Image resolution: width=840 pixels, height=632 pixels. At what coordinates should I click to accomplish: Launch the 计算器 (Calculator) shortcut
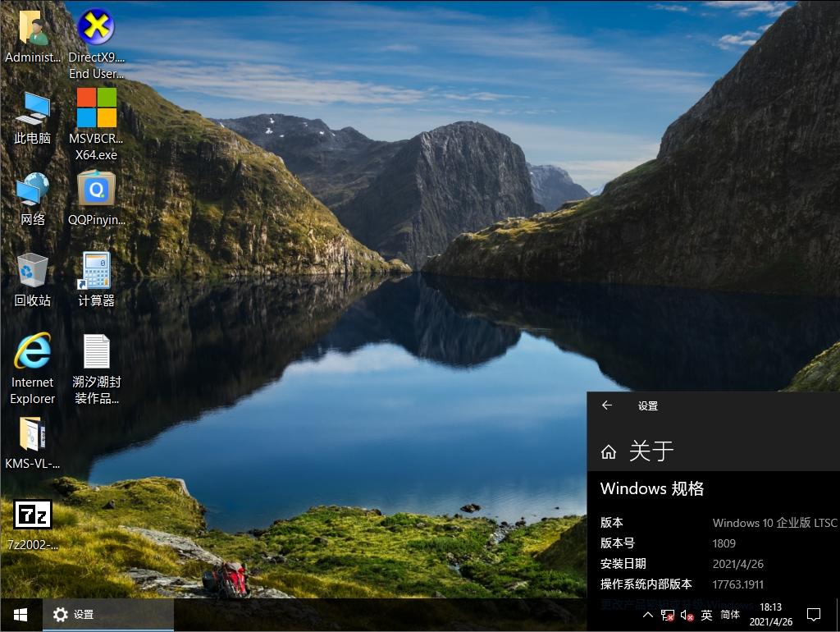coord(95,271)
